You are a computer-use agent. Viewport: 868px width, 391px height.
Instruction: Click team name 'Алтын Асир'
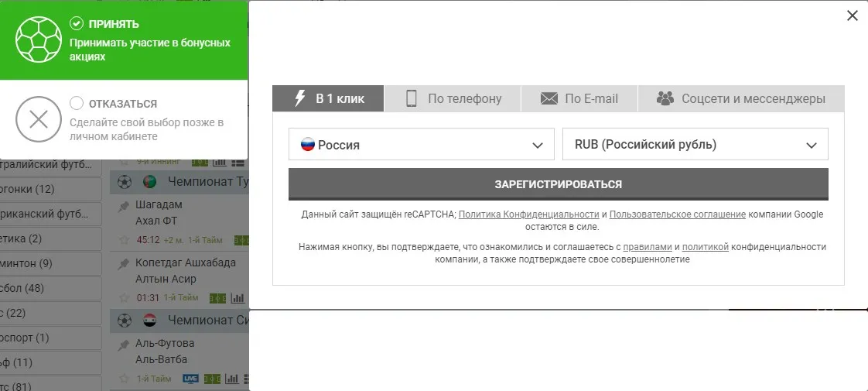[166, 279]
